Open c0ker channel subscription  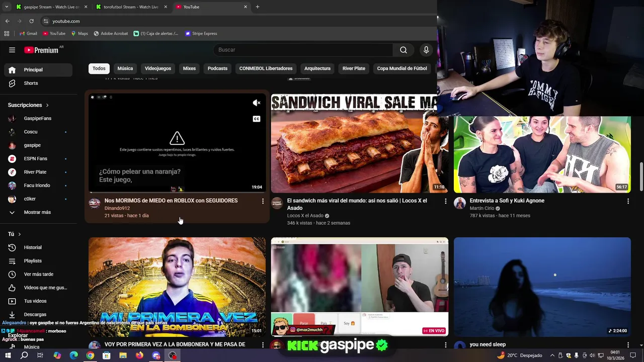[38, 199]
